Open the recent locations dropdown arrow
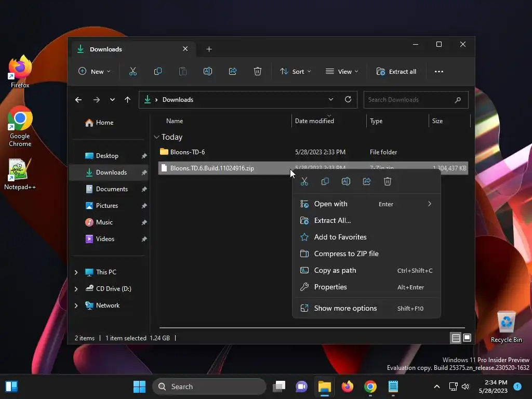Viewport: 532px width, 399px height. click(x=112, y=100)
